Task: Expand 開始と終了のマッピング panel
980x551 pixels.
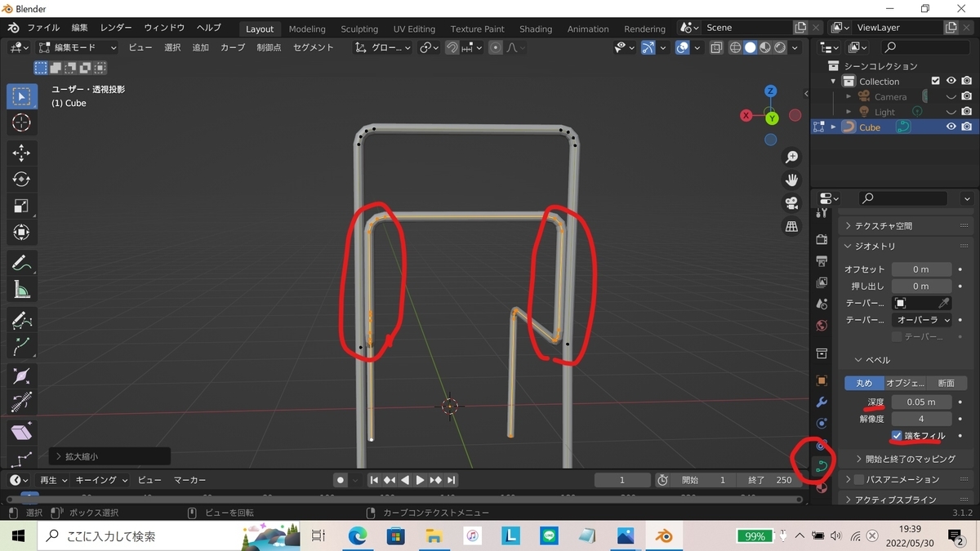Action: (905, 459)
